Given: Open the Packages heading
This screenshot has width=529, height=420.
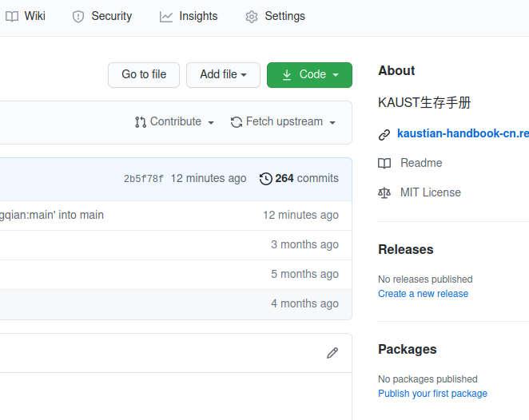Looking at the screenshot, I should coord(408,350).
